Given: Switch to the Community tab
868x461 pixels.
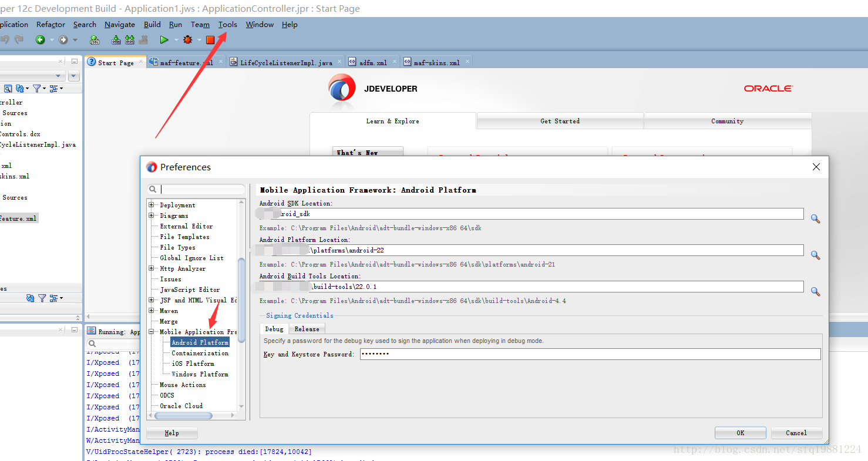Looking at the screenshot, I should pyautogui.click(x=728, y=121).
